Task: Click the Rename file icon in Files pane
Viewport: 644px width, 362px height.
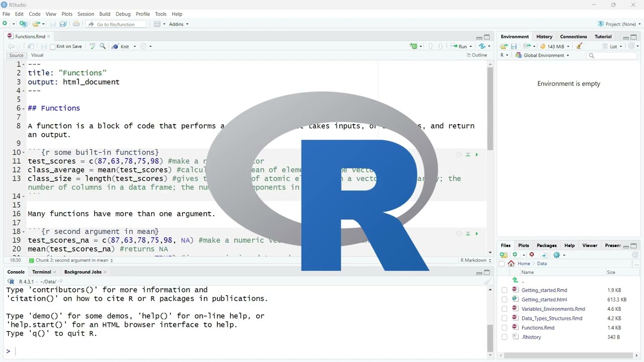Action: click(x=544, y=255)
